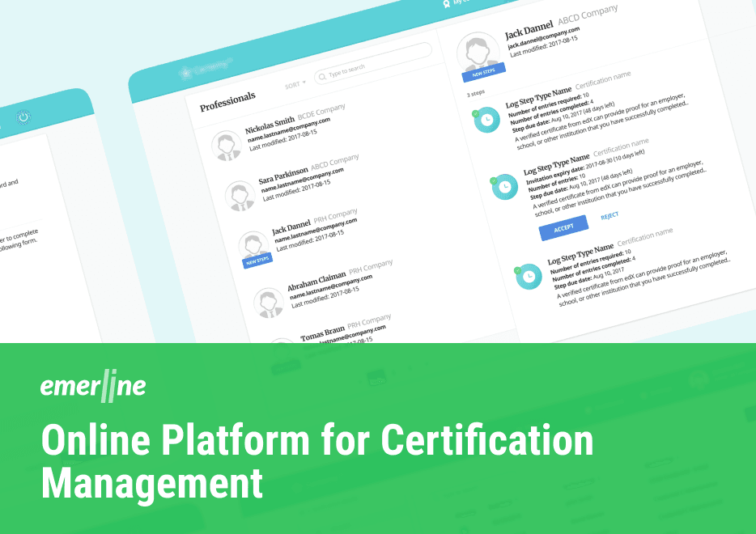
Task: Click the NEW STEPS badge under the large avatar
Action: [x=483, y=72]
